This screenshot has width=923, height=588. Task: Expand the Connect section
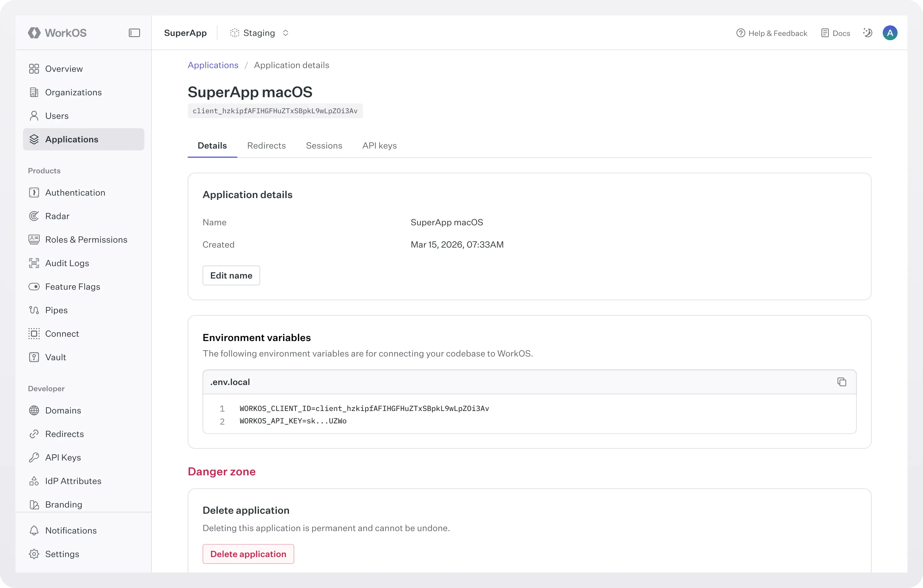click(x=62, y=333)
